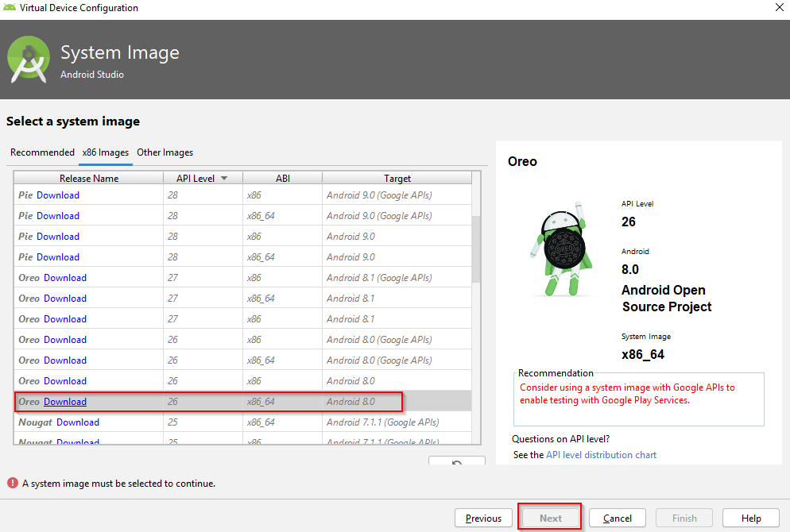This screenshot has height=532, width=790.
Task: Select the x86 Images tab
Action: [x=105, y=152]
